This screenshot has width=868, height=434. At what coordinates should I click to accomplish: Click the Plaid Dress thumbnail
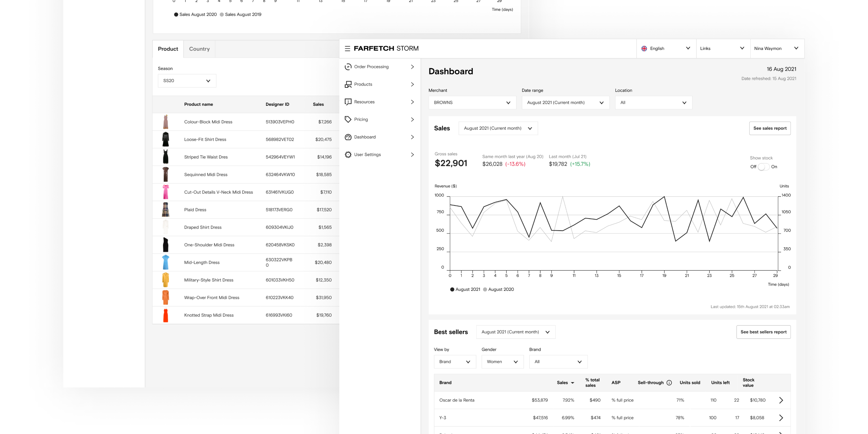[165, 210]
